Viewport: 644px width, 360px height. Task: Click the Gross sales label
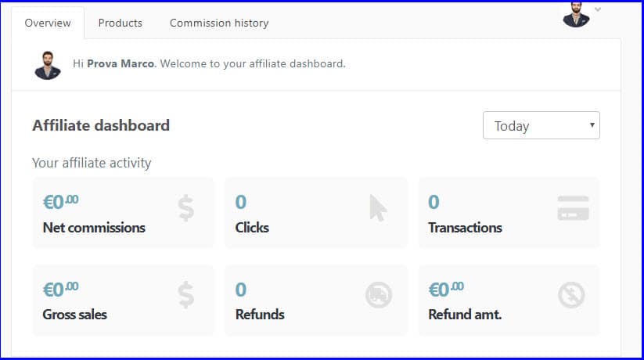click(75, 315)
